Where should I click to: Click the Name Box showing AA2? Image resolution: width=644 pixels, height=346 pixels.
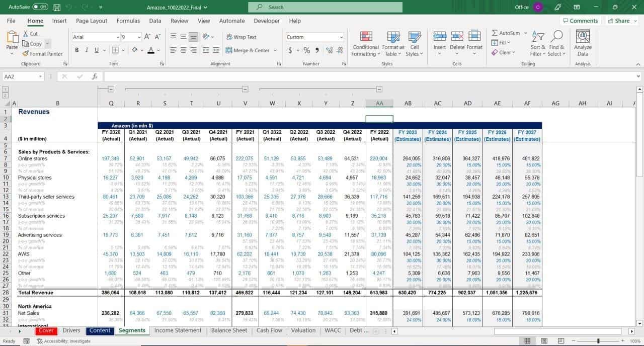click(22, 76)
